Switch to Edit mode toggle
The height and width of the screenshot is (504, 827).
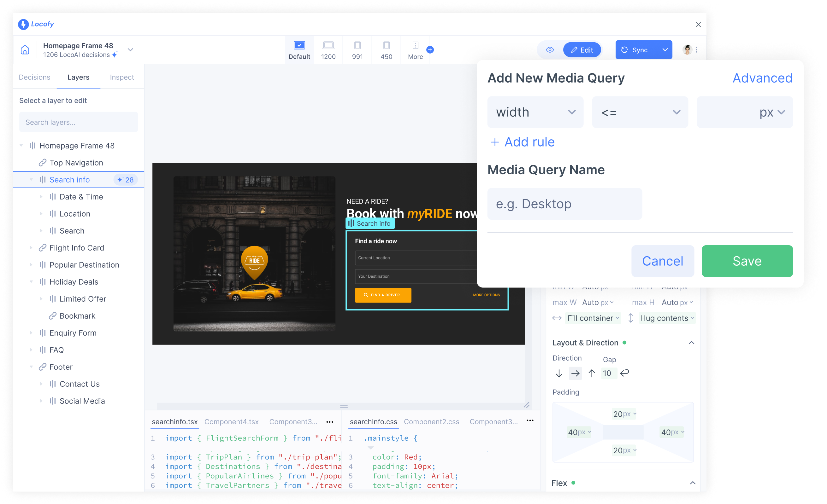tap(582, 50)
